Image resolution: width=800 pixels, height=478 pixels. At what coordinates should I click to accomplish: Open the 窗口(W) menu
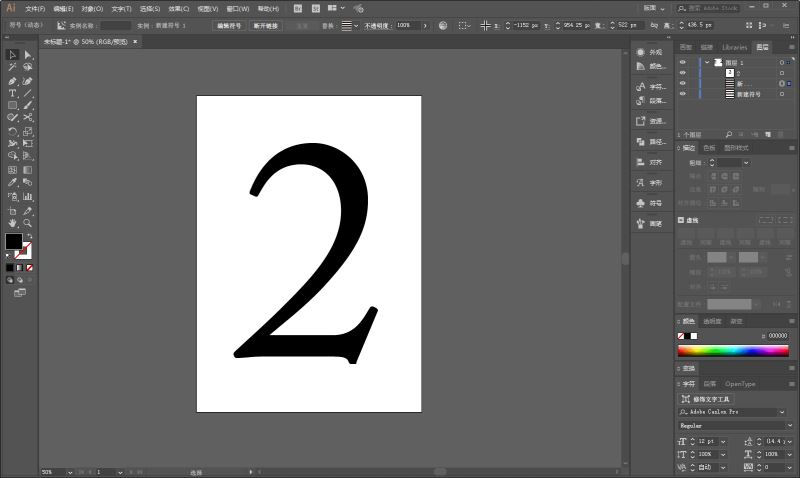point(238,9)
